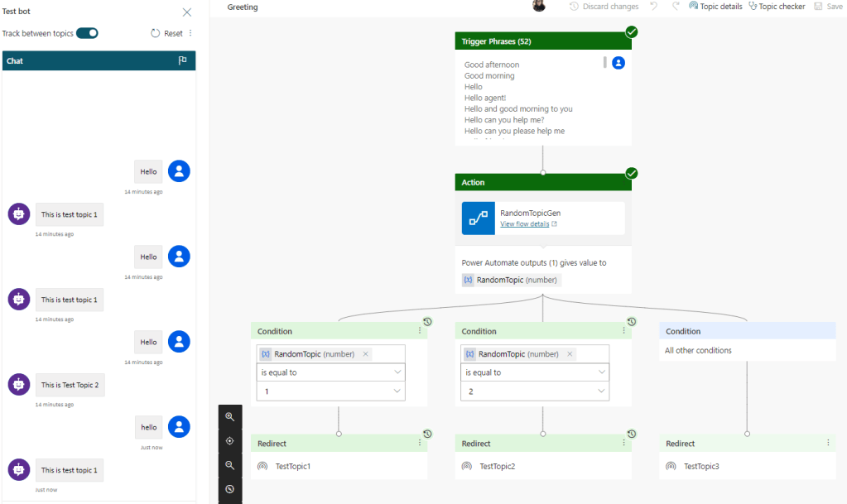847x504 pixels.
Task: Open Topic details panel
Action: click(715, 7)
